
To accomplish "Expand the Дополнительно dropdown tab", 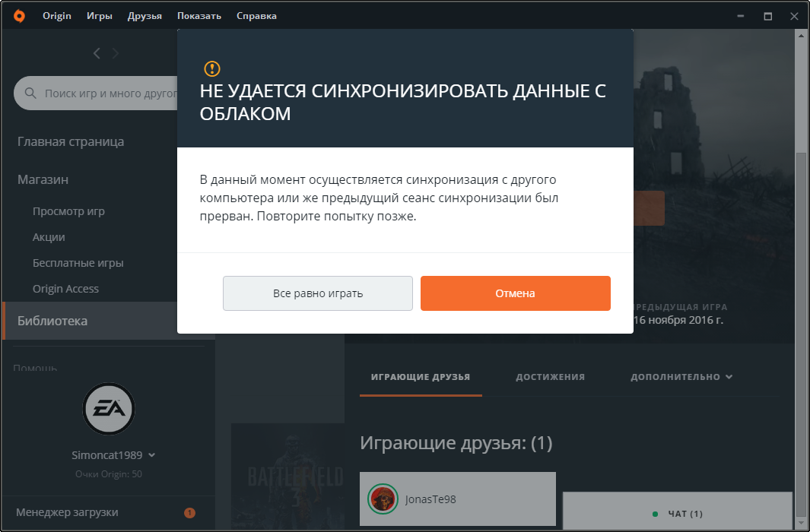I will coord(681,377).
